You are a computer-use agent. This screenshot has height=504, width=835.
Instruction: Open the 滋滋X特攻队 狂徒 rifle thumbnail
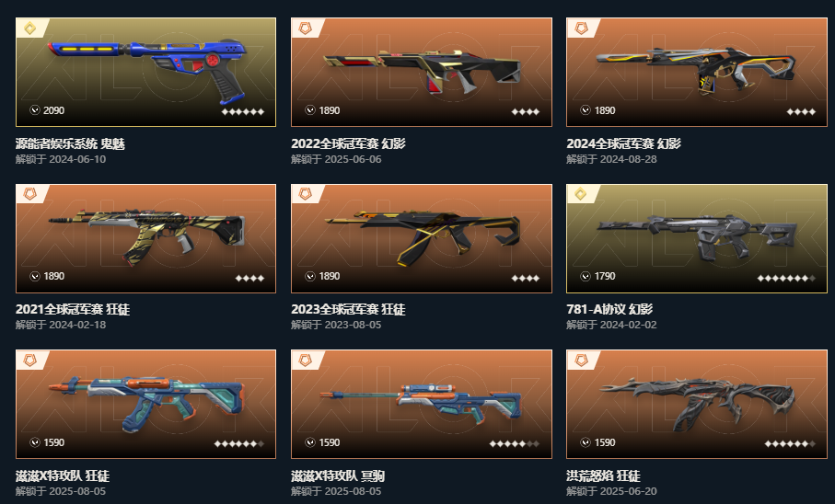[x=145, y=404]
